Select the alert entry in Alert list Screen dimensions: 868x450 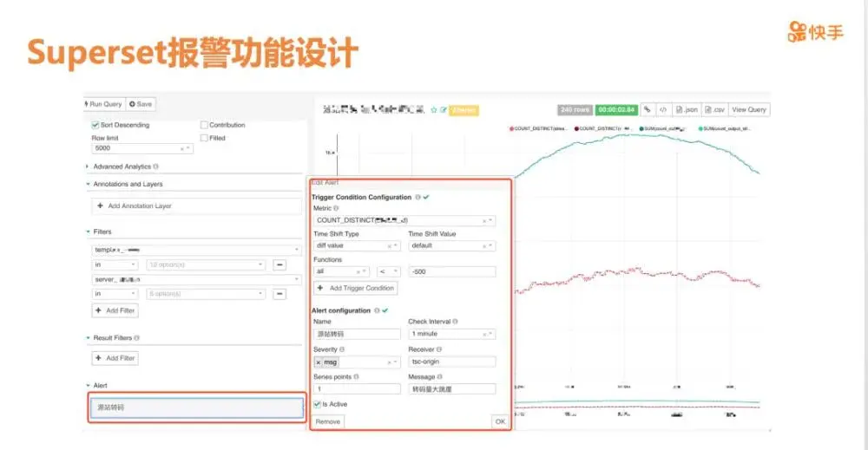(196, 408)
